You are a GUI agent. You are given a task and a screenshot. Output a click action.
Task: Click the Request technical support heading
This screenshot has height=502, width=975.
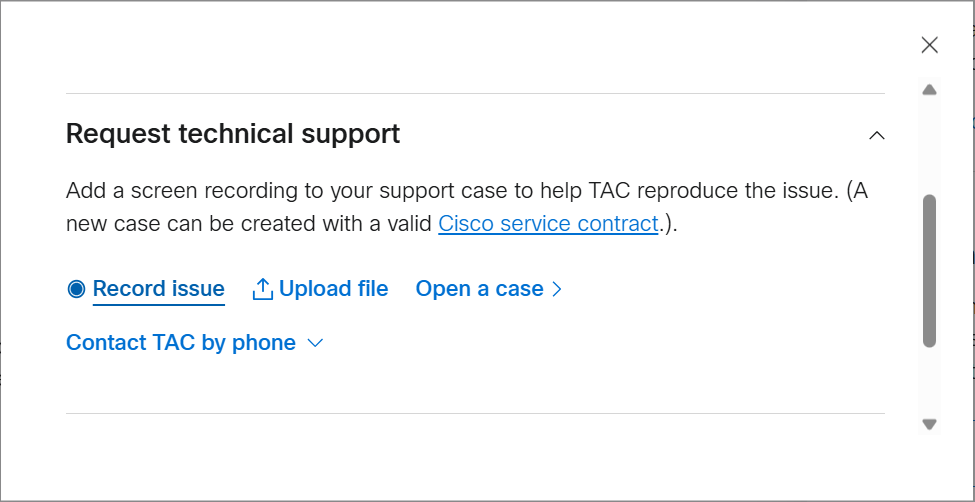pyautogui.click(x=233, y=134)
